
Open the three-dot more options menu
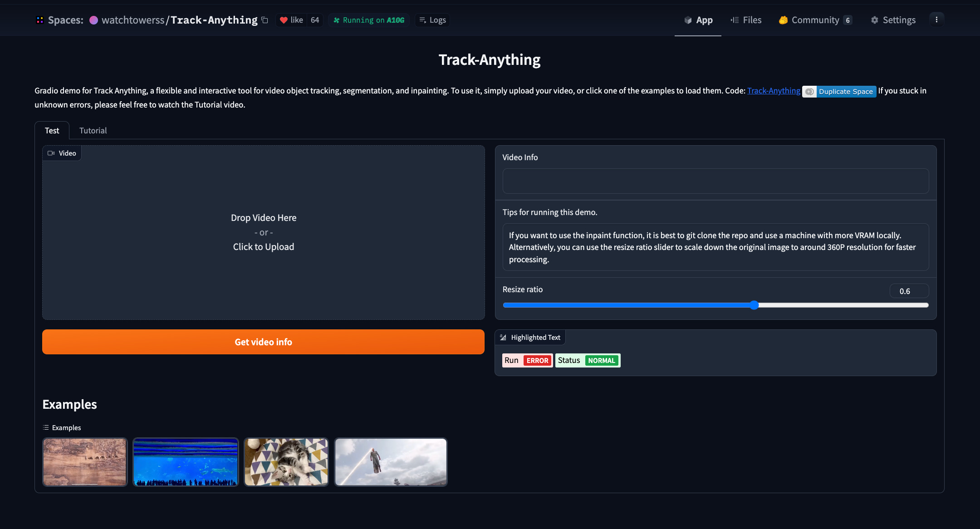coord(936,20)
